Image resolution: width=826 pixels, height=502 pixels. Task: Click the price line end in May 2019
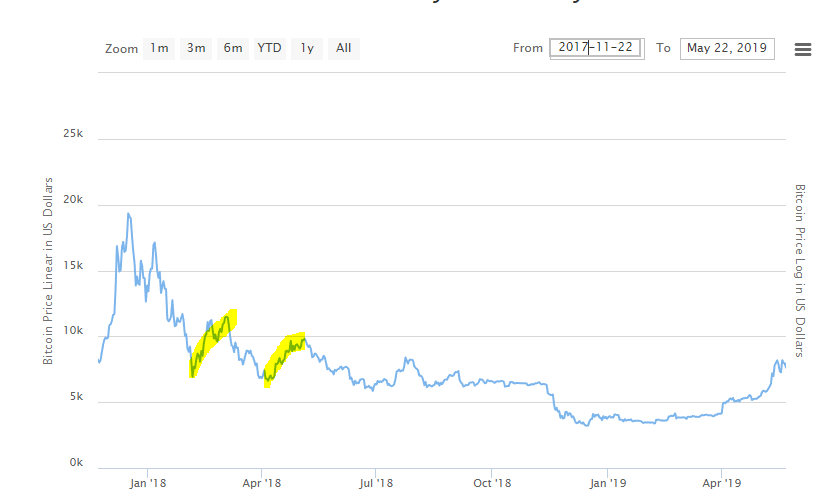pos(785,367)
